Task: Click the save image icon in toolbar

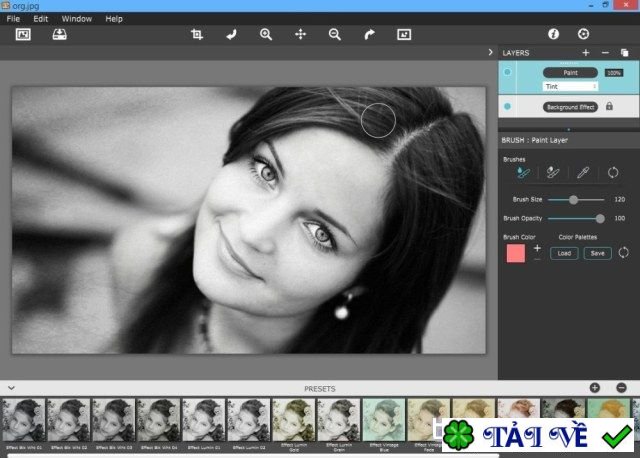Action: pyautogui.click(x=59, y=34)
